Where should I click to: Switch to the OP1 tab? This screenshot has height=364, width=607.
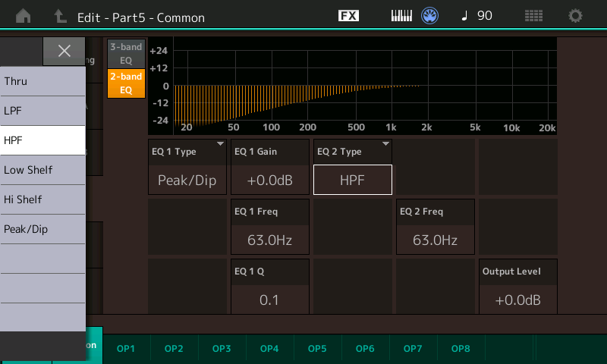126,348
